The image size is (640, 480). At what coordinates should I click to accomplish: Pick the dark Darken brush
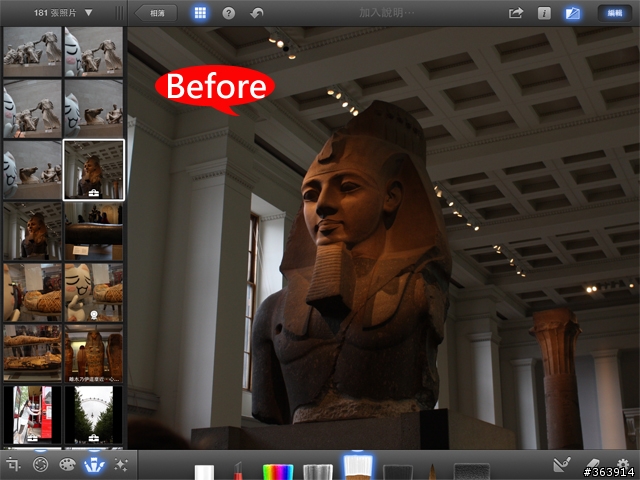click(398, 472)
